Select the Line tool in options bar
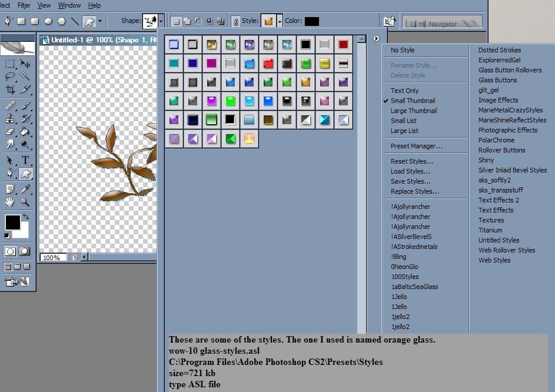This screenshot has width=555, height=392. (75, 21)
